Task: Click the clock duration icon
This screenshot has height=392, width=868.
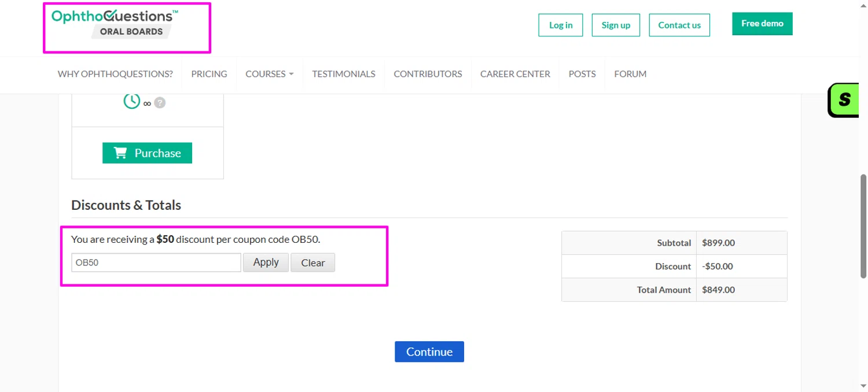Action: [132, 101]
